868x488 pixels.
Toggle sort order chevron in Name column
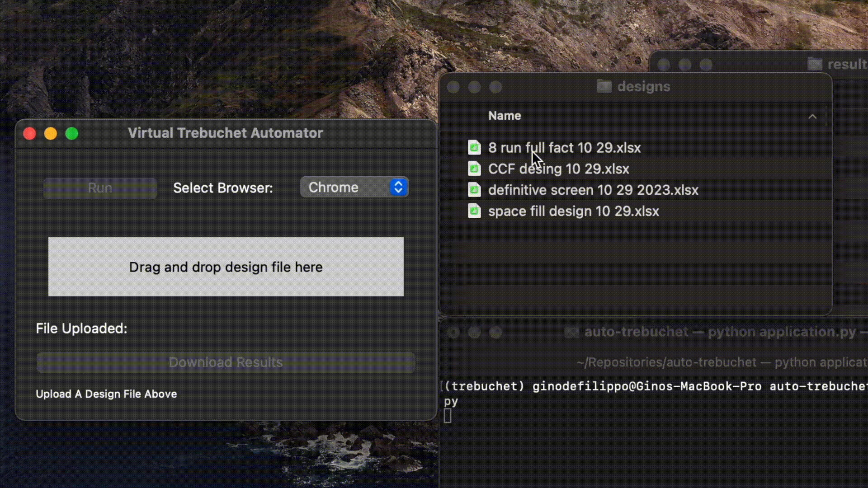(812, 117)
